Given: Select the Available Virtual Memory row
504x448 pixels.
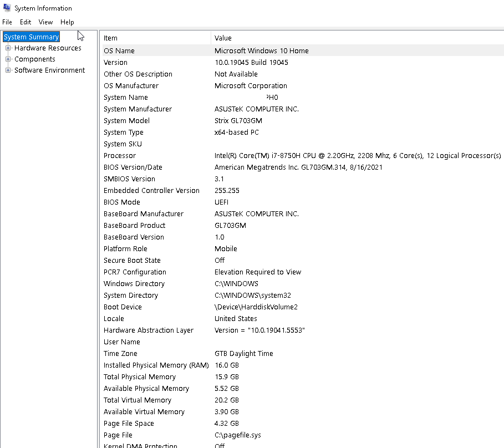Looking at the screenshot, I should click(x=303, y=412).
